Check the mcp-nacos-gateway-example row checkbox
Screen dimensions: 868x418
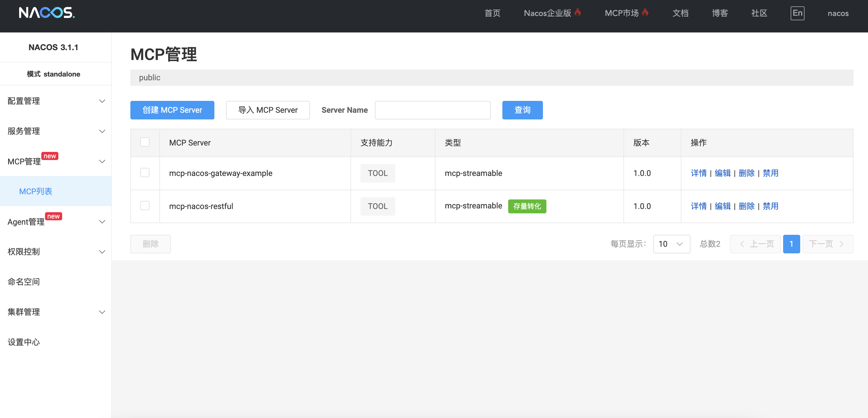pyautogui.click(x=145, y=172)
